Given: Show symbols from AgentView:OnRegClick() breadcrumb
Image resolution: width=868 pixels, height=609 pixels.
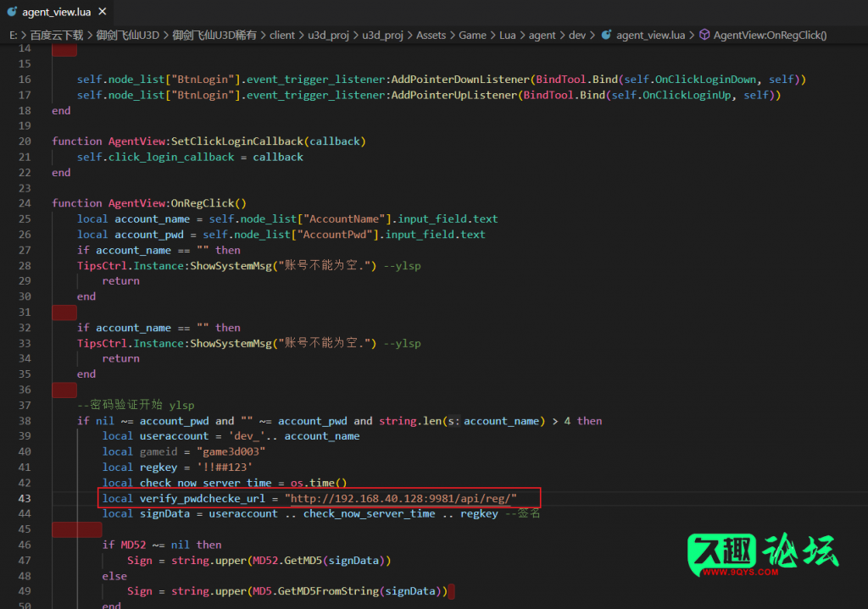Looking at the screenshot, I should click(x=770, y=36).
